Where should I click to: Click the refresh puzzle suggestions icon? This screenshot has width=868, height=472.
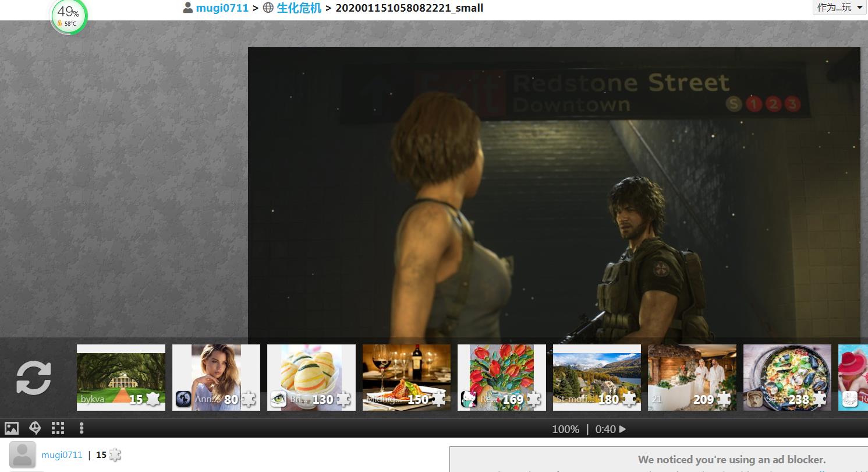[x=33, y=378]
